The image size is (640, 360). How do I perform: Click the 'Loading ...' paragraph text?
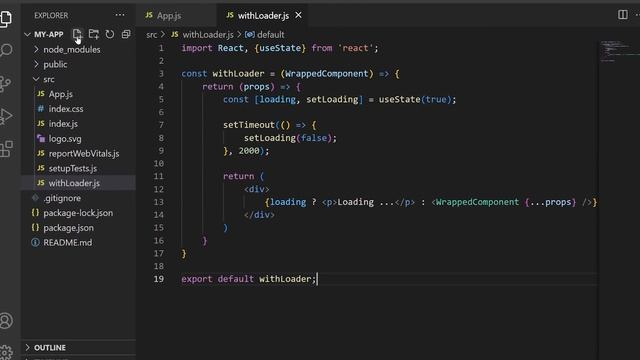(366, 202)
